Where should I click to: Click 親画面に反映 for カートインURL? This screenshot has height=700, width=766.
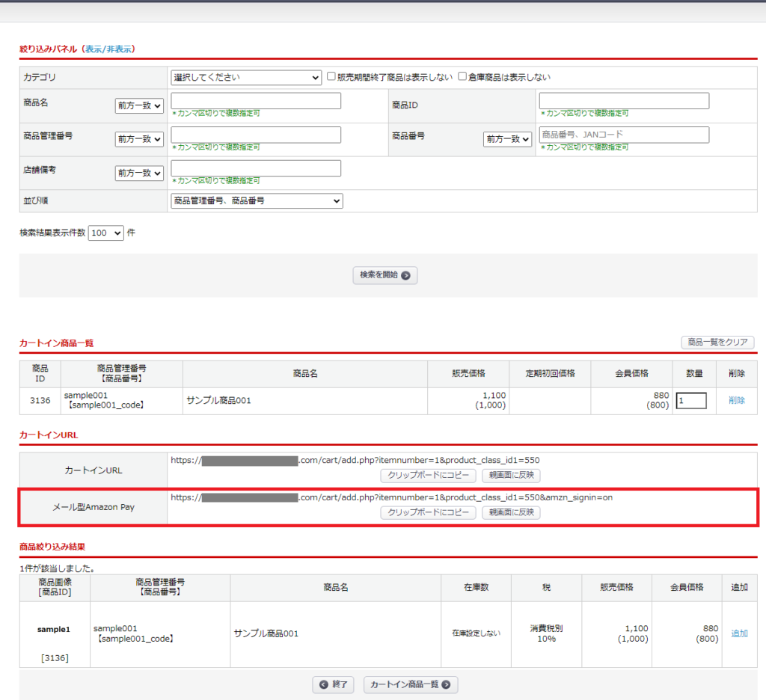click(511, 475)
